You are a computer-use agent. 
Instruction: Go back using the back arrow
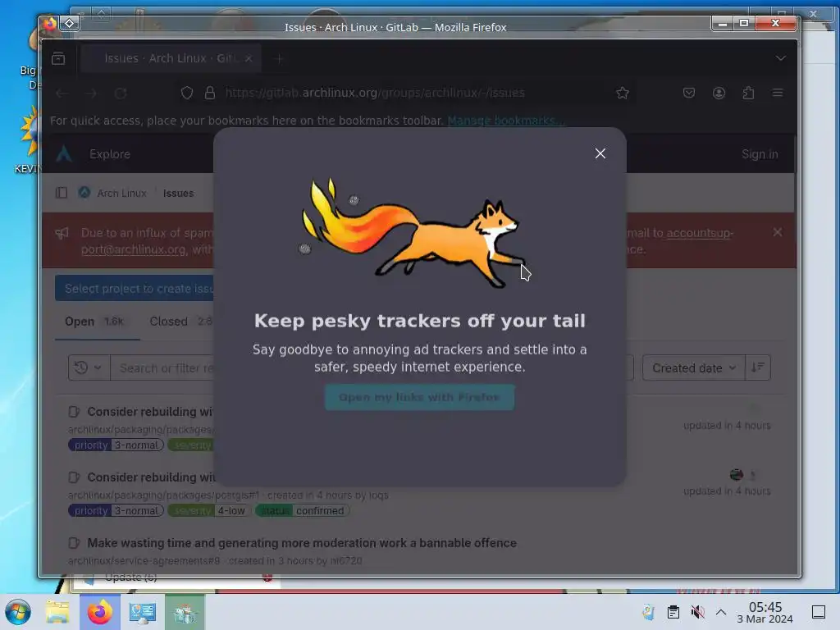(x=62, y=94)
